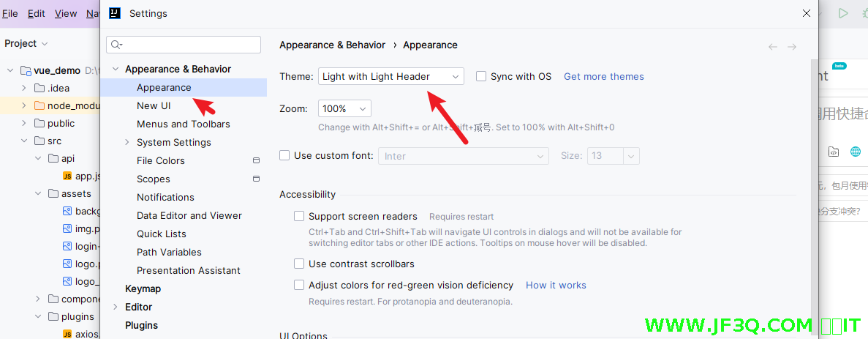The height and width of the screenshot is (339, 868).
Task: Open the File menu
Action: [x=10, y=13]
